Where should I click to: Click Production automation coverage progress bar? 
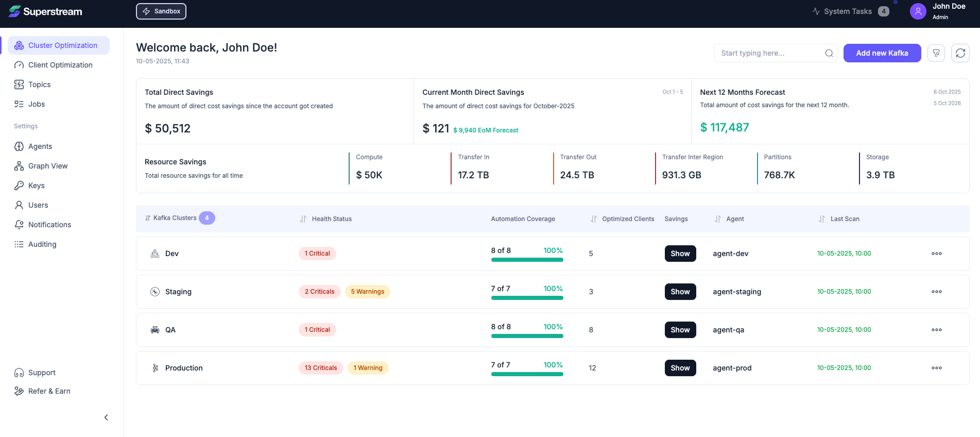pos(527,374)
